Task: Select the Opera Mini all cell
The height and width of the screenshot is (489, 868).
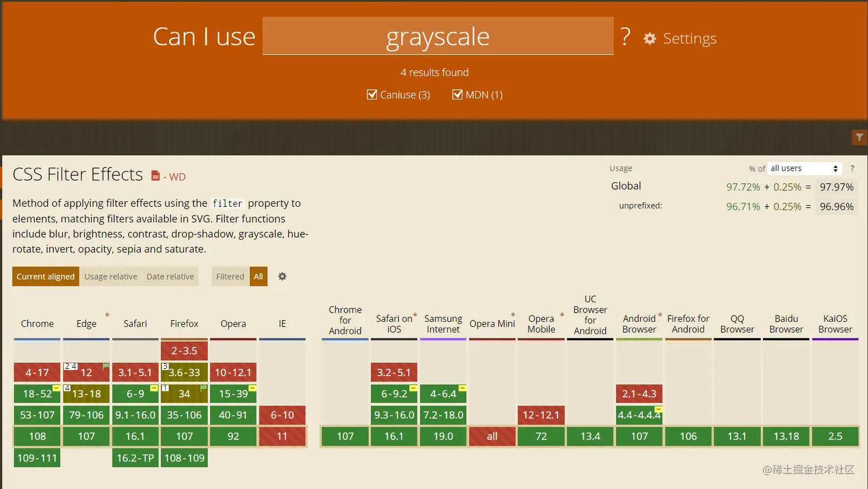Action: tap(492, 436)
